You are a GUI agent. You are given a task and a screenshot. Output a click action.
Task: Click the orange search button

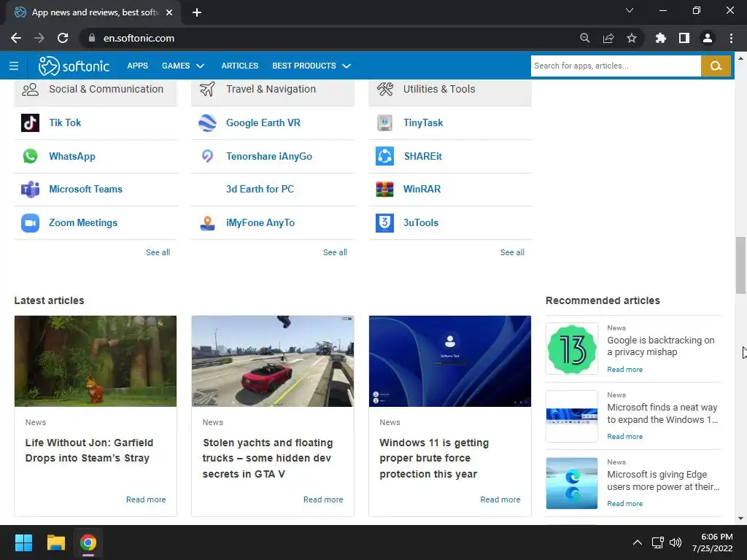(716, 66)
